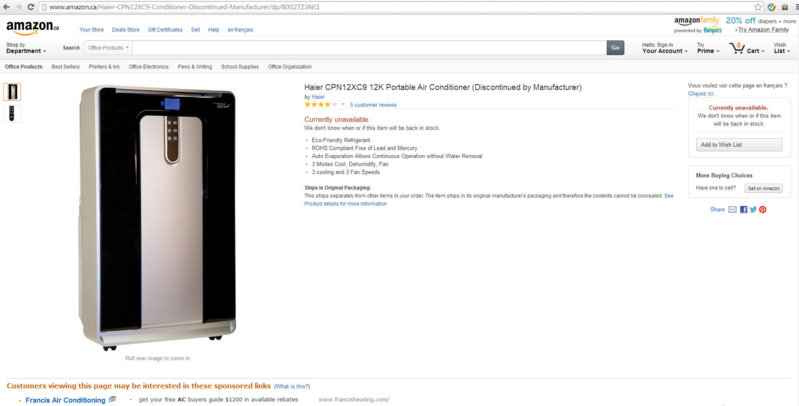
Task: Go to Printers & Ink category
Action: click(104, 67)
